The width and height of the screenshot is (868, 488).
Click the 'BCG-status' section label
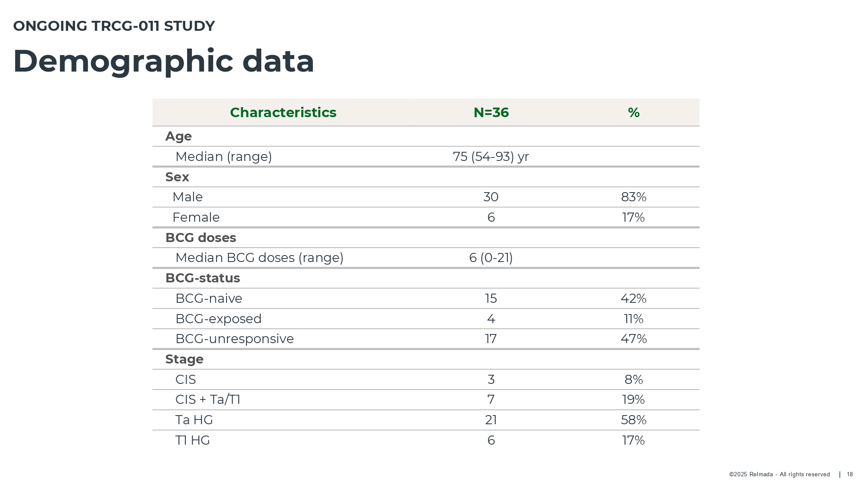click(203, 278)
